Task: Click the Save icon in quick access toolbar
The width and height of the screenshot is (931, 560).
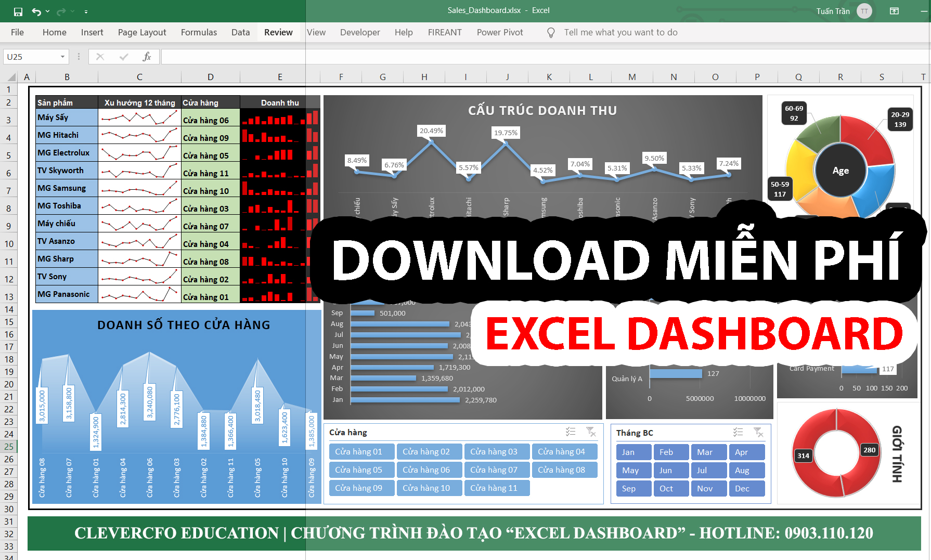Action: (18, 11)
